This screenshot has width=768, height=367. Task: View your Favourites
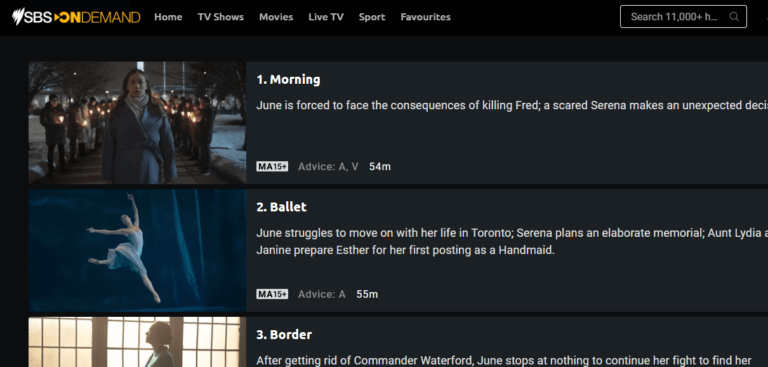click(x=425, y=17)
